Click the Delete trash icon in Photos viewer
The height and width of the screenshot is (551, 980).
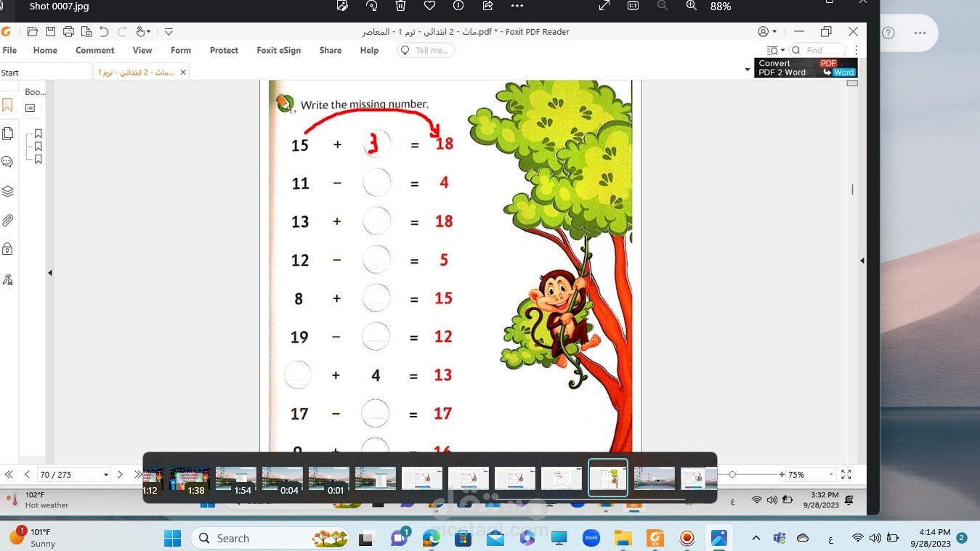click(400, 6)
